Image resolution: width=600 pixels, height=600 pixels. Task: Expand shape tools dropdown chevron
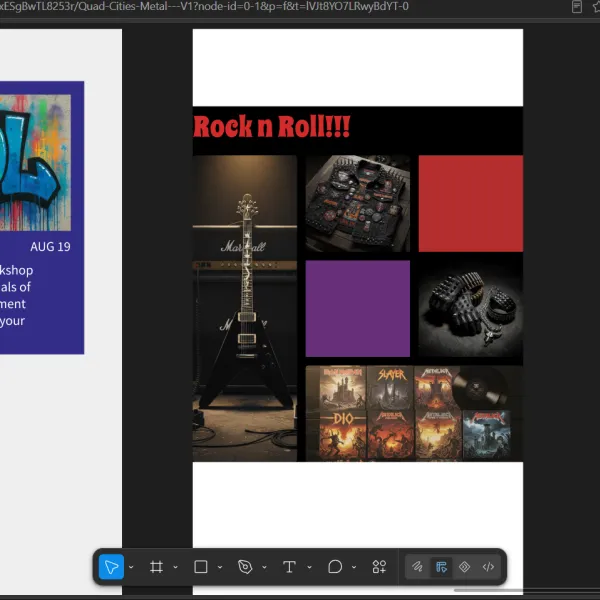(x=220, y=567)
